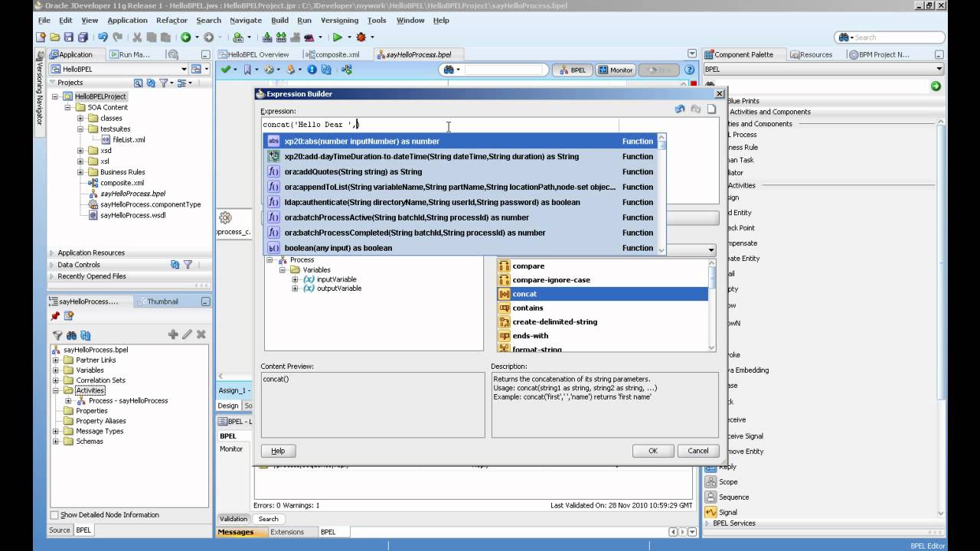Image resolution: width=980 pixels, height=551 pixels.
Task: Click the Debug bug icon
Action: (x=361, y=37)
